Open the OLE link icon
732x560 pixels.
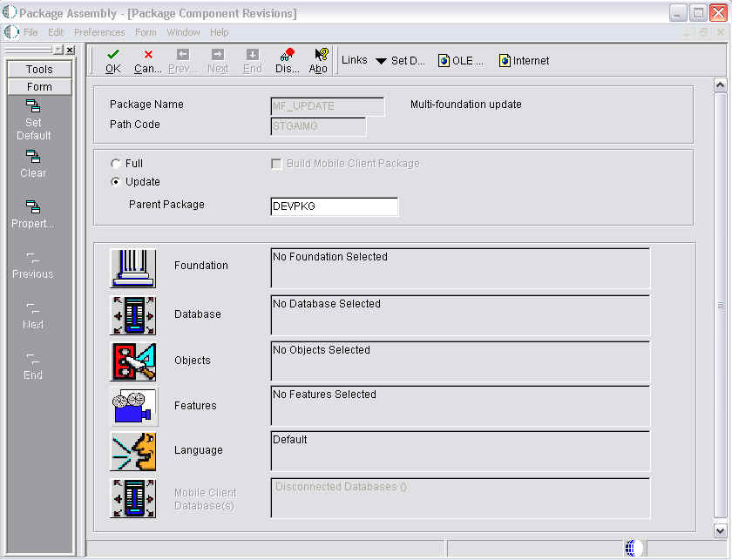point(444,61)
